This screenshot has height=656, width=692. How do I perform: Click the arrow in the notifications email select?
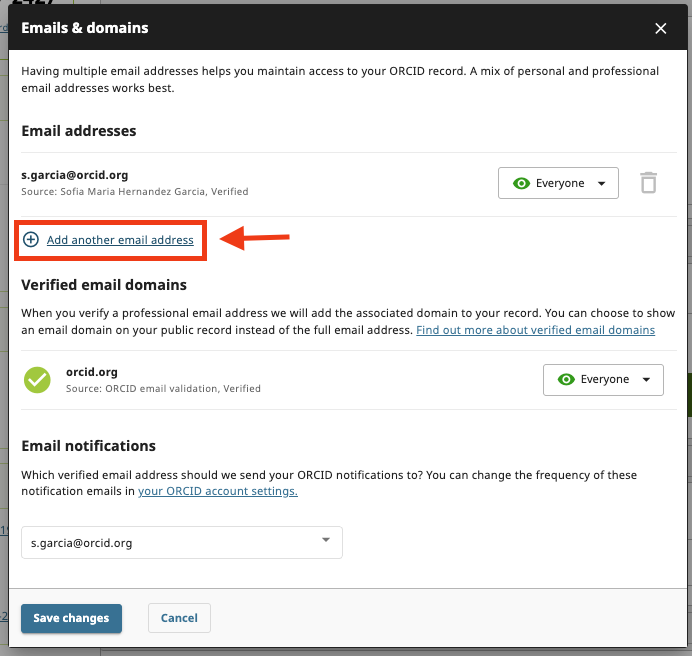(326, 540)
